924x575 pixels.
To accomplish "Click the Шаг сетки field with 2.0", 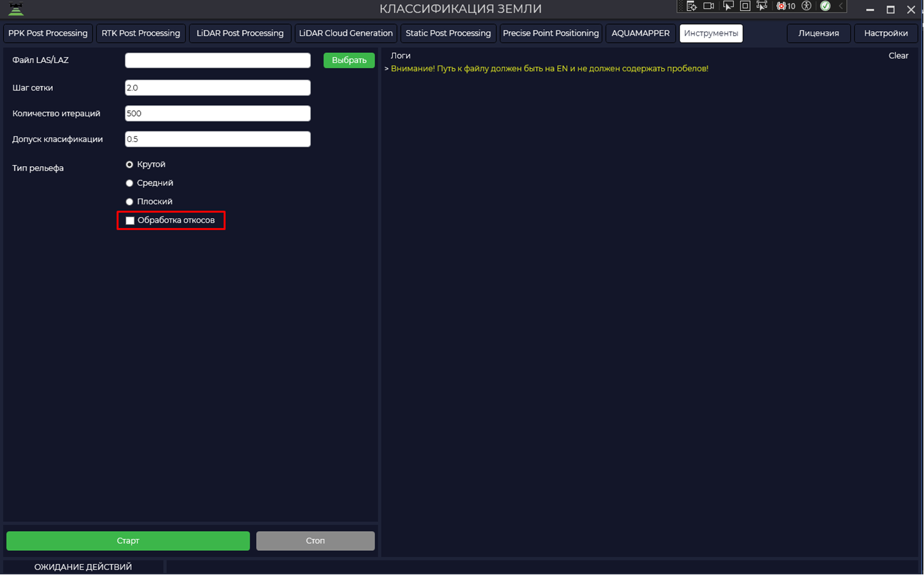I will click(x=218, y=88).
